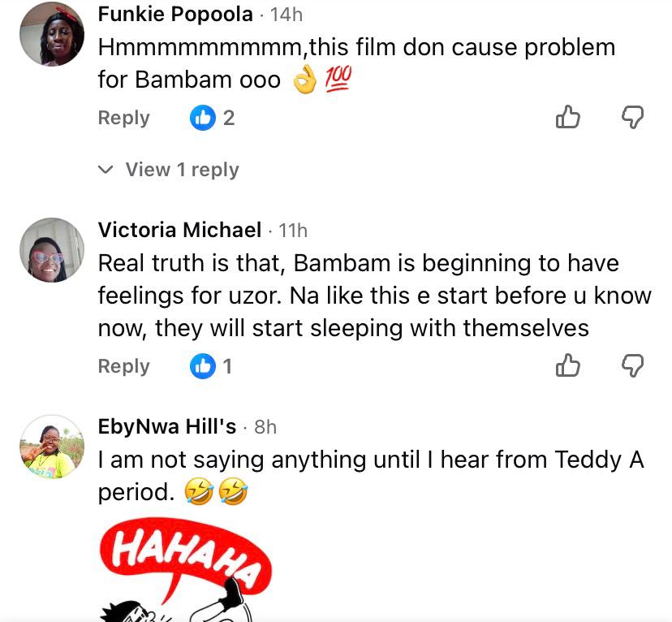Click the chevron beside View 1 reply

(x=106, y=170)
